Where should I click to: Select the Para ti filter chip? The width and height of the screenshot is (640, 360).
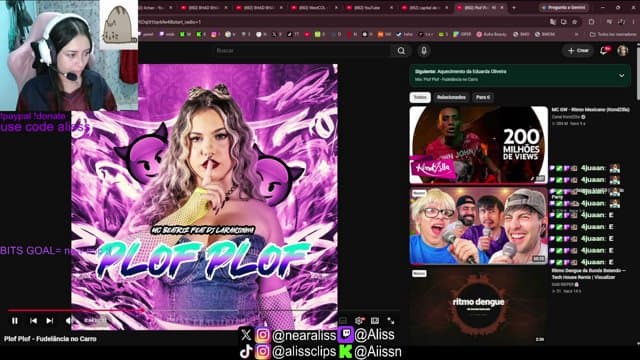(483, 97)
